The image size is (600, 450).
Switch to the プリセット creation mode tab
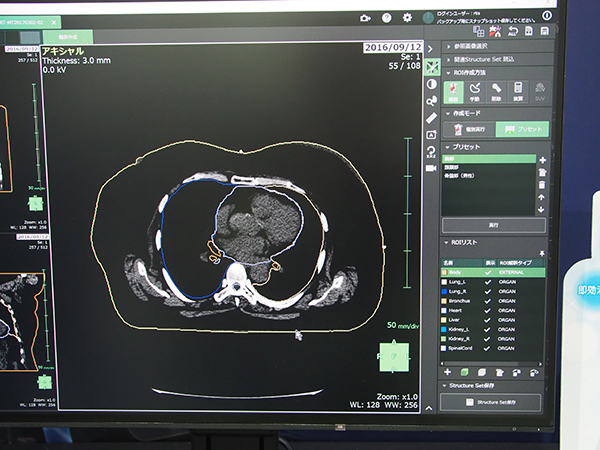[x=523, y=129]
